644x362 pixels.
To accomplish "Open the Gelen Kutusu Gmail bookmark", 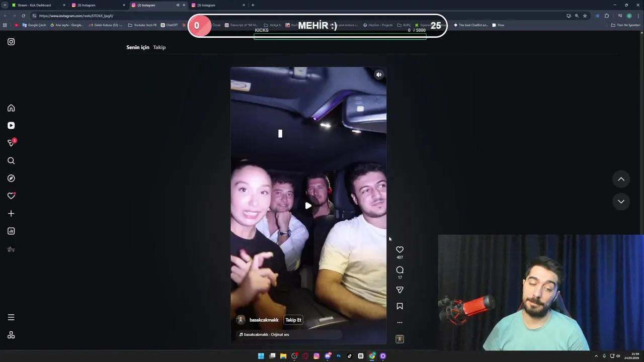I will tap(105, 25).
